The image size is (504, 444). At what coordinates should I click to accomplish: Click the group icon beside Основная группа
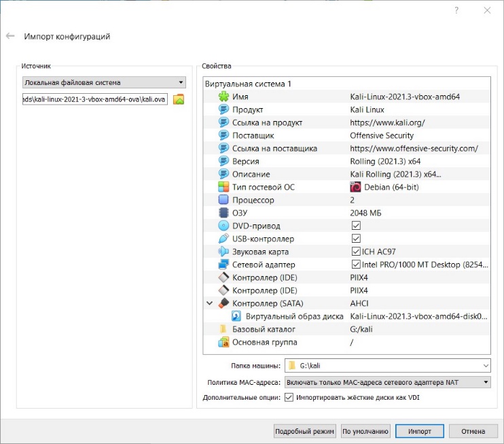(223, 342)
